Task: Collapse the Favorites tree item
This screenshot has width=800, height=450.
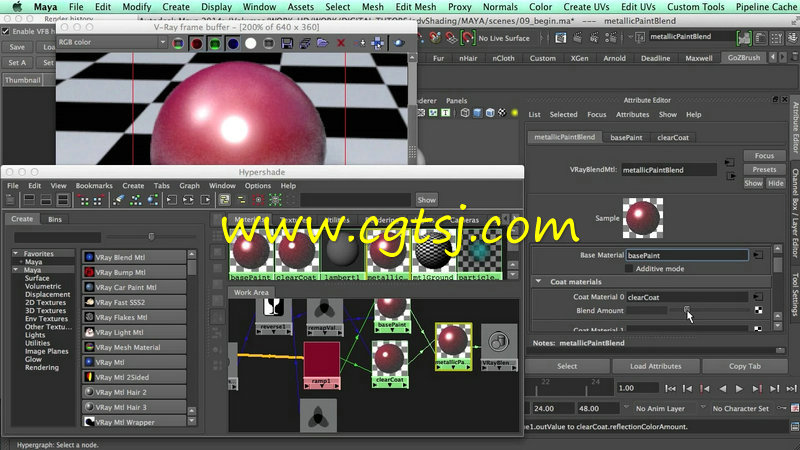Action: (x=16, y=253)
